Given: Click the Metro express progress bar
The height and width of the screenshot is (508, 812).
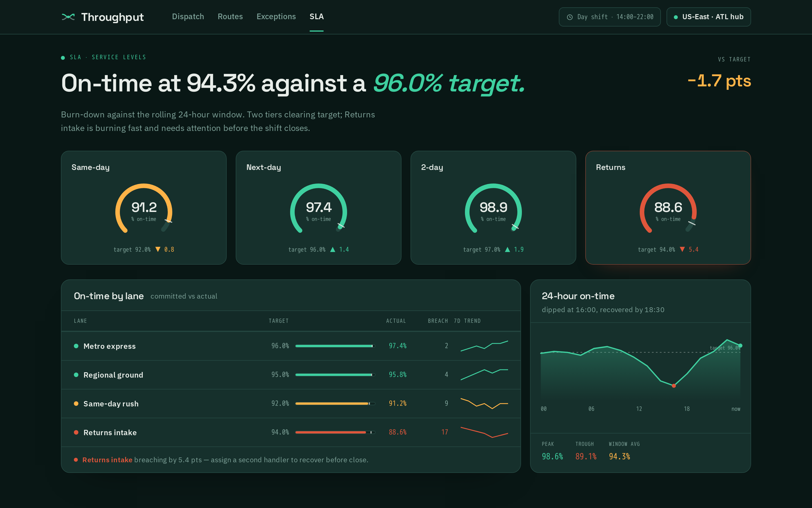Looking at the screenshot, I should pos(335,346).
